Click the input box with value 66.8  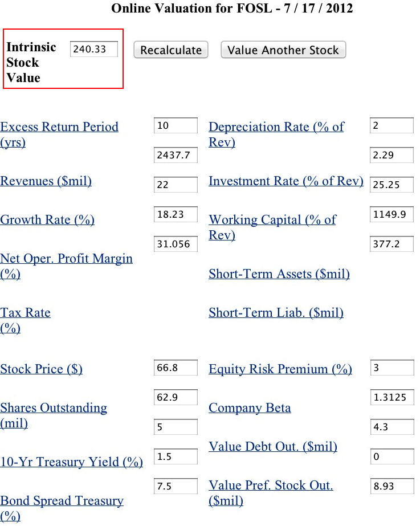[176, 368]
